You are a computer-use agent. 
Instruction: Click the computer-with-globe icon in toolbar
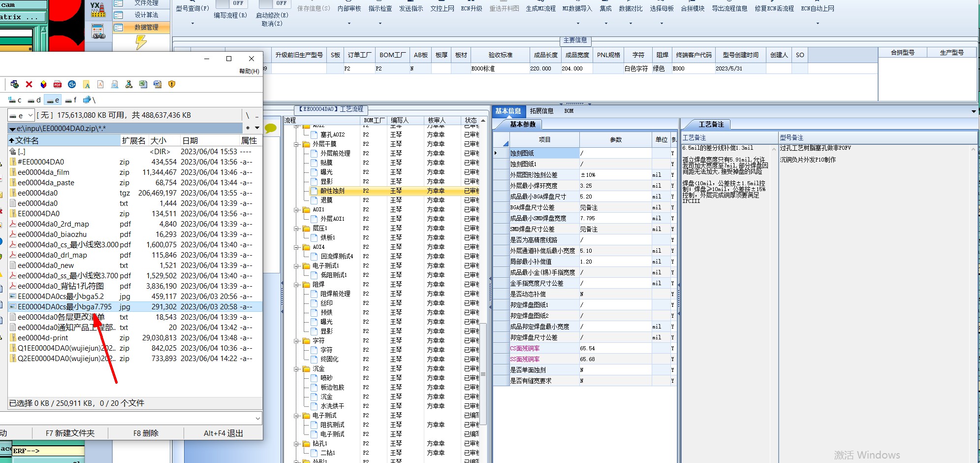click(x=15, y=84)
